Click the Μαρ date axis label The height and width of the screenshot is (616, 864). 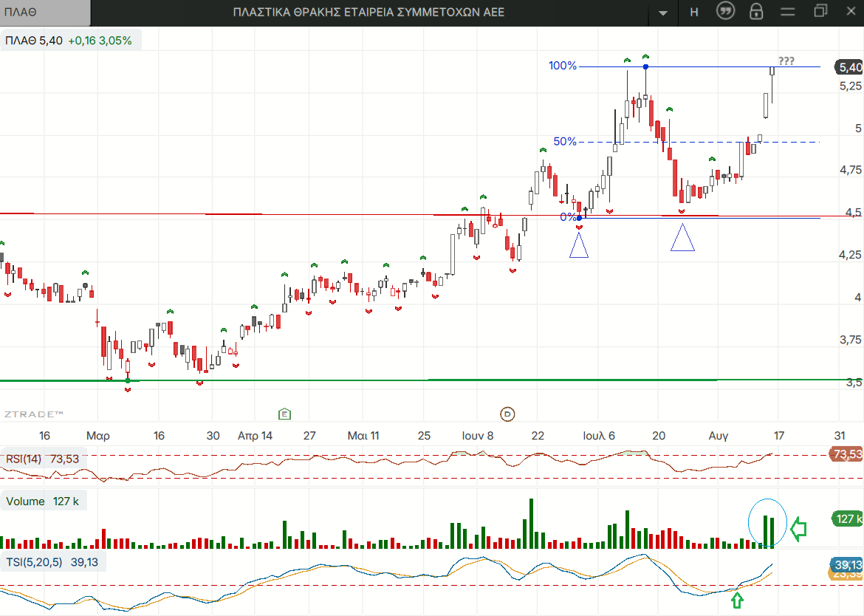[98, 436]
